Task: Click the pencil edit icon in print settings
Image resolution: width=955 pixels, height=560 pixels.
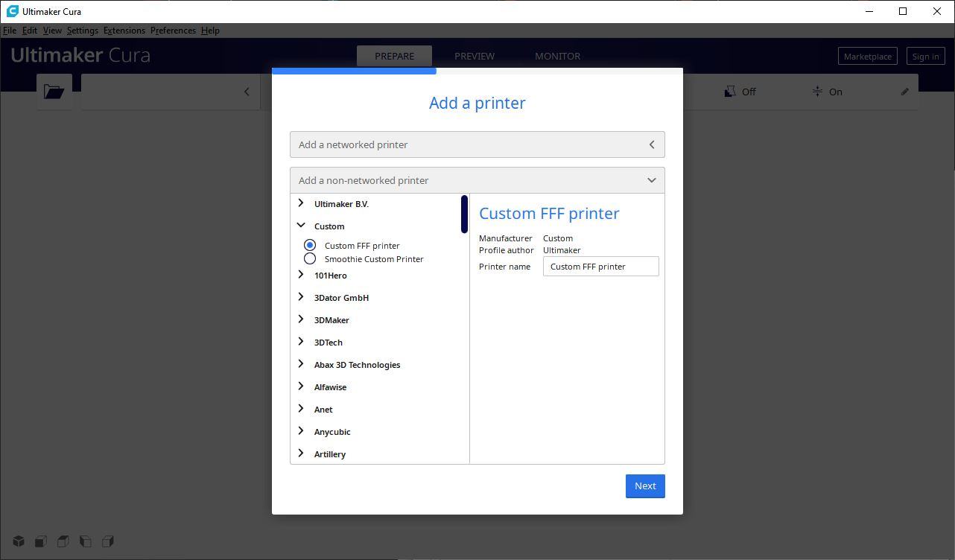Action: pyautogui.click(x=905, y=92)
